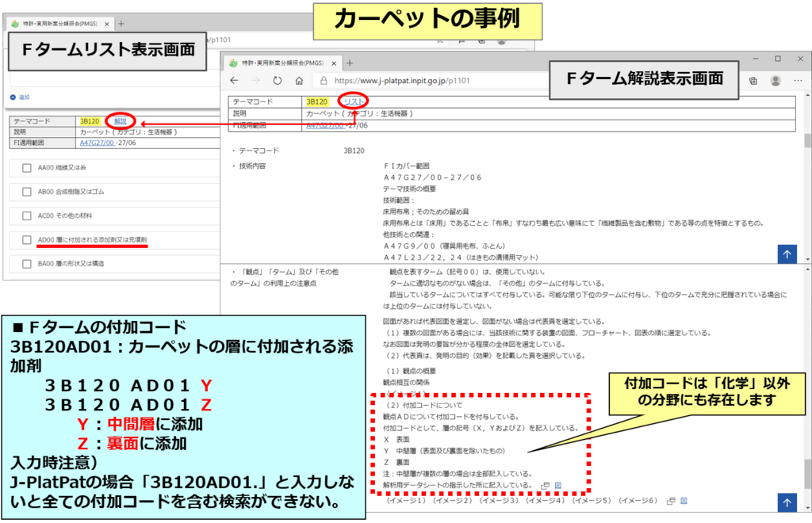Open popup icon next to イメージ6
This screenshot has width=812, height=523.
point(671,501)
